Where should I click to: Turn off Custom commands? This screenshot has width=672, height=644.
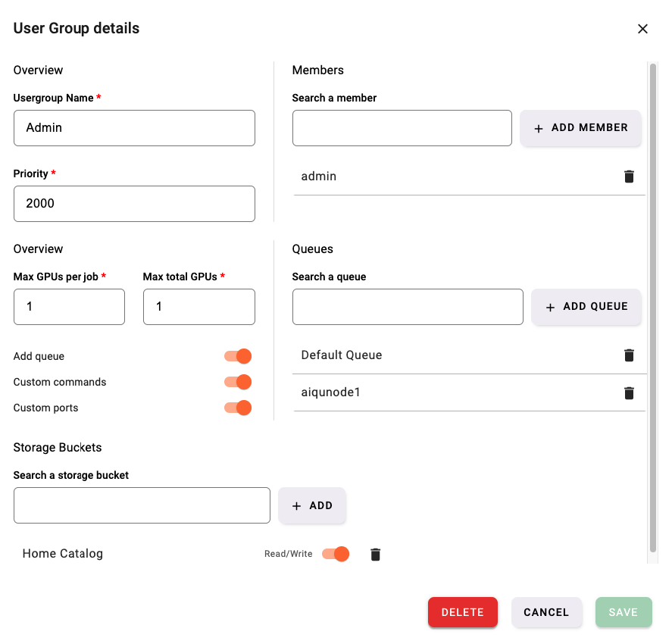238,382
